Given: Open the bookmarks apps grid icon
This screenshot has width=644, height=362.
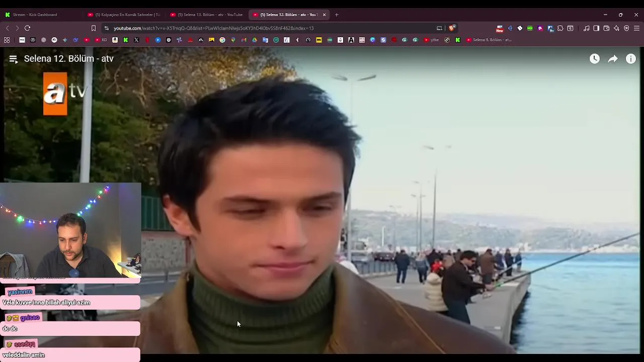Looking at the screenshot, I should [7, 40].
